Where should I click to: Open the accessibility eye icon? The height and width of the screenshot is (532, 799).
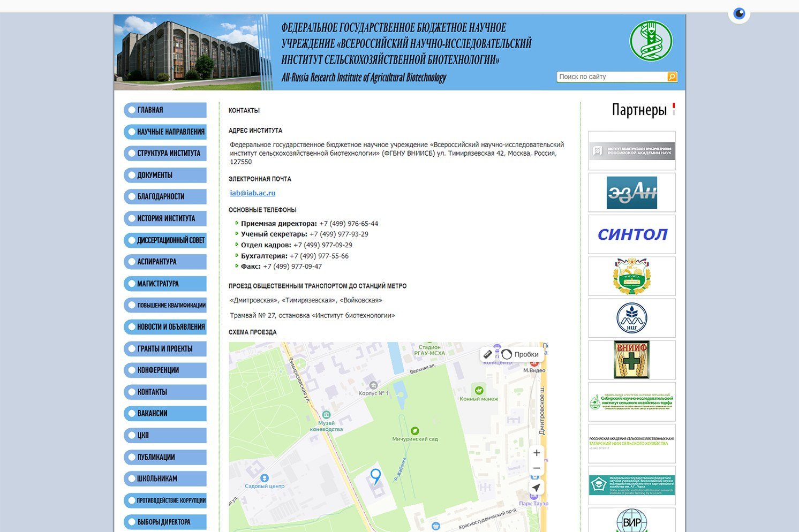click(739, 13)
